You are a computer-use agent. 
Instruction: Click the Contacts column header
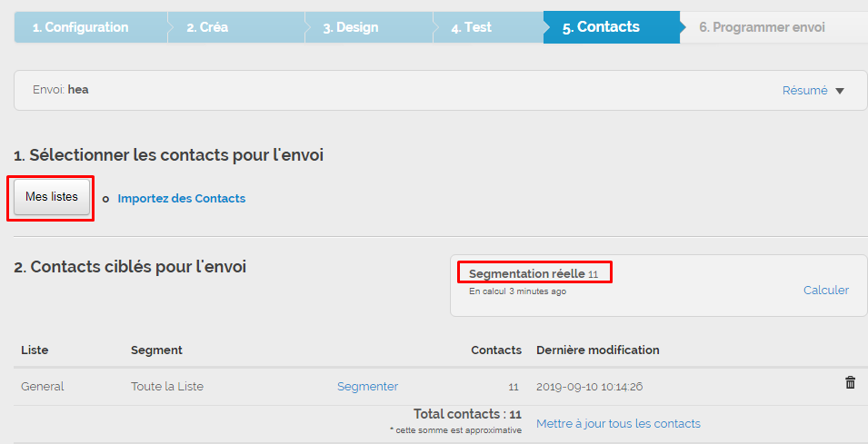tap(495, 350)
